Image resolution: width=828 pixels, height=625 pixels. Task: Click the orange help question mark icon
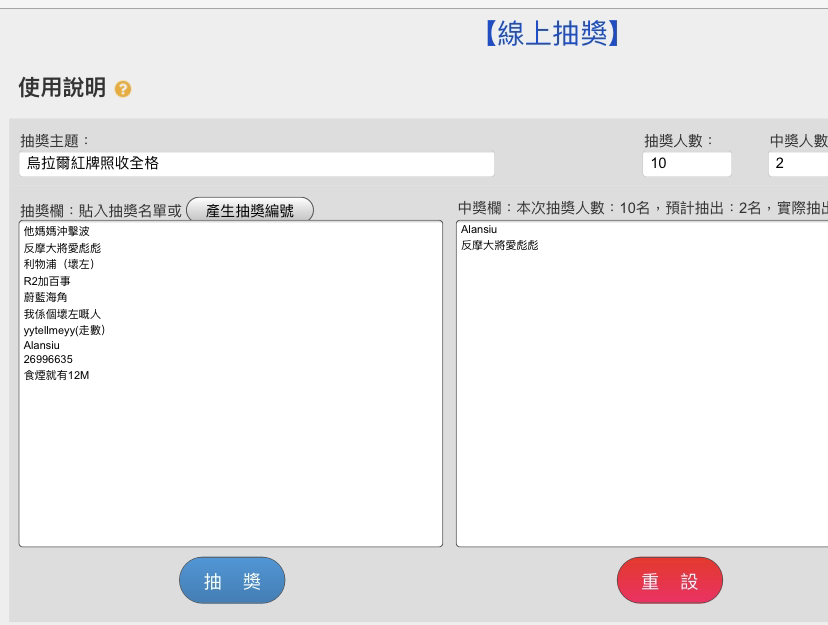coord(123,89)
